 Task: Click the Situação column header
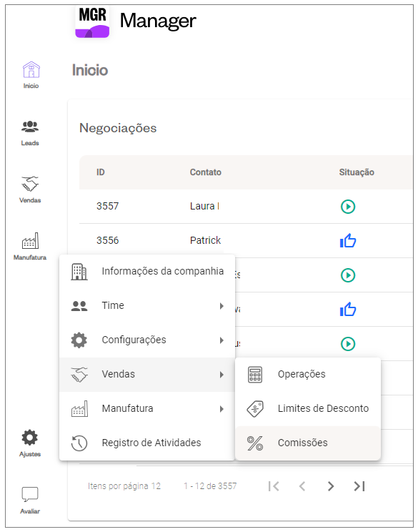[357, 172]
